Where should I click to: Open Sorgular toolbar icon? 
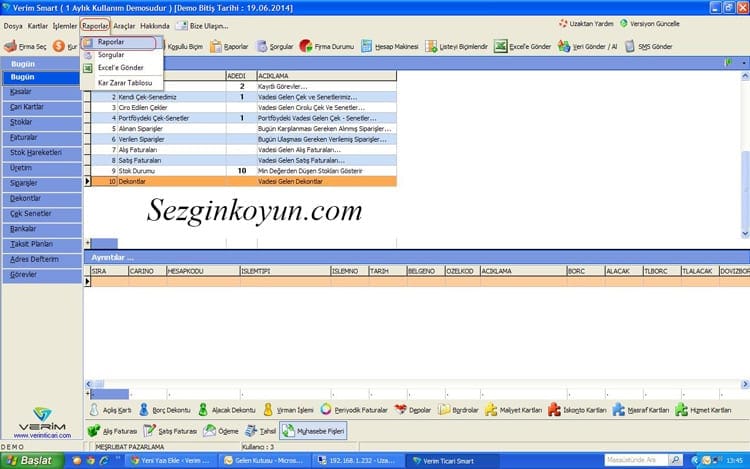point(262,46)
